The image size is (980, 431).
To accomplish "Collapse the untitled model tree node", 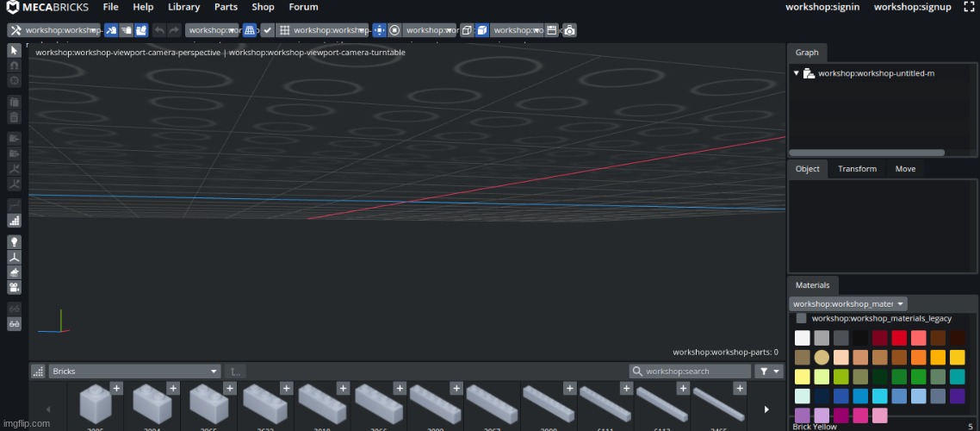I will coord(797,73).
